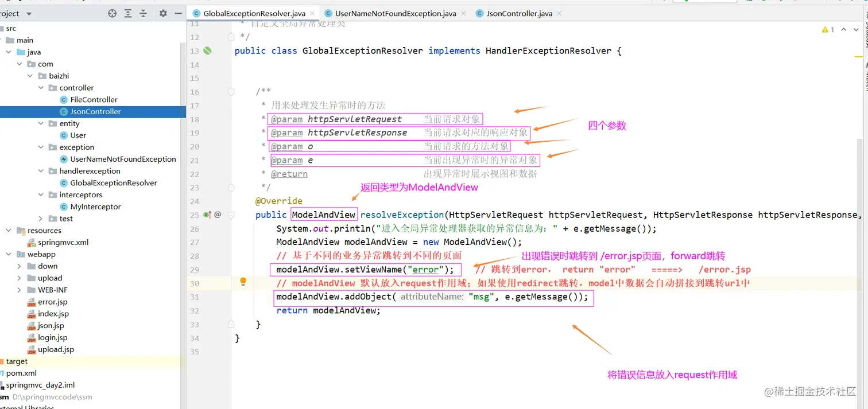Collapse the handlerexception package

click(41, 171)
